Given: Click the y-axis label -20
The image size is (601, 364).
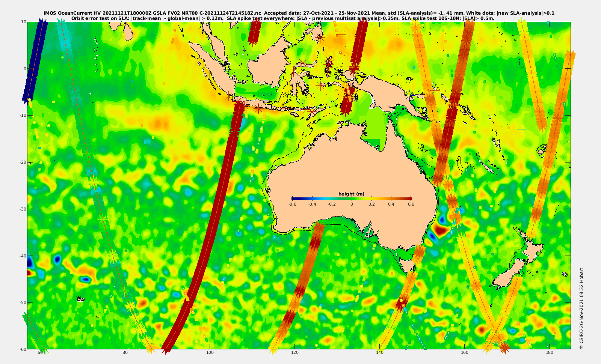Looking at the screenshot, I should [x=23, y=162].
